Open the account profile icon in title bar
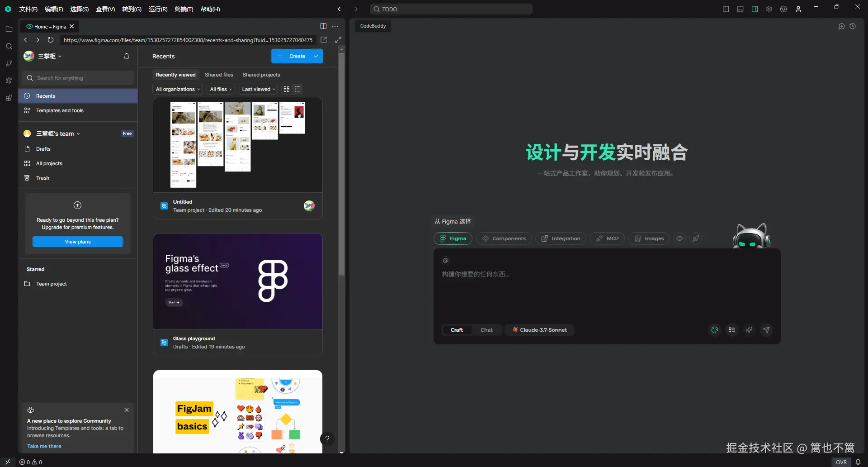868x467 pixels. [798, 9]
